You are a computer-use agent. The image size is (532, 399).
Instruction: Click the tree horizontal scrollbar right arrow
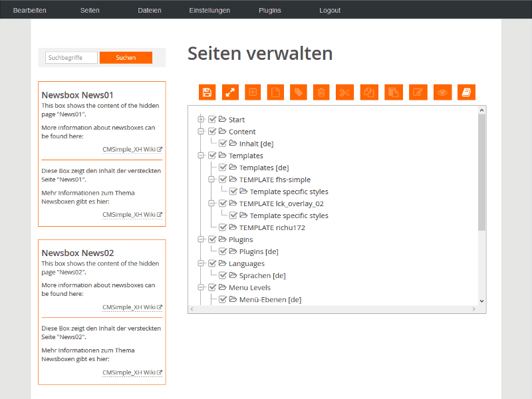[474, 309]
